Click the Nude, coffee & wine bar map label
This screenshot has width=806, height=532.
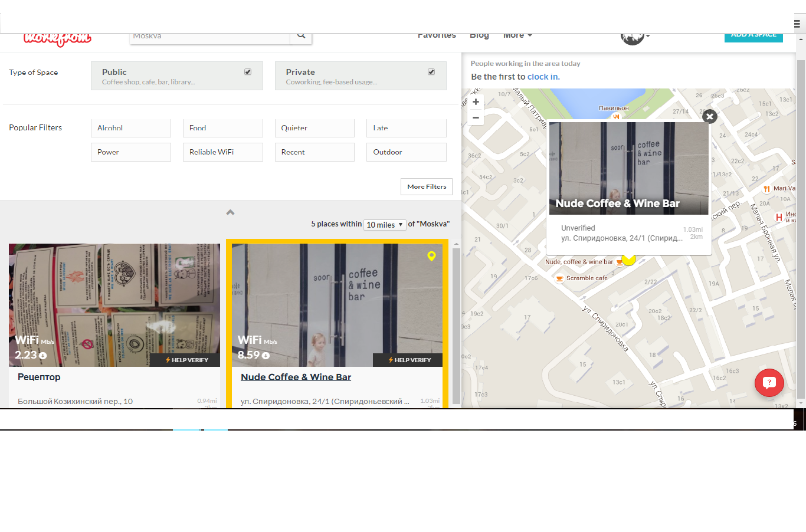[579, 262]
